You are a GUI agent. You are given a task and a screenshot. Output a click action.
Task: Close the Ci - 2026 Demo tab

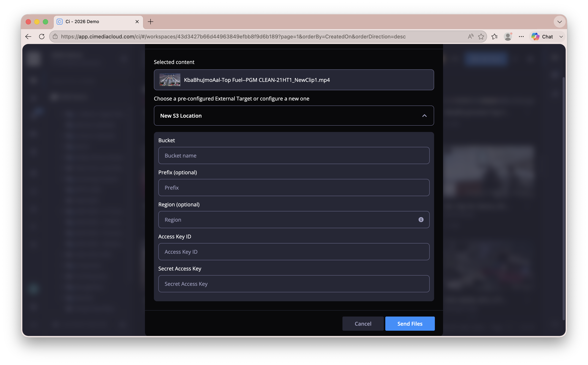(137, 21)
